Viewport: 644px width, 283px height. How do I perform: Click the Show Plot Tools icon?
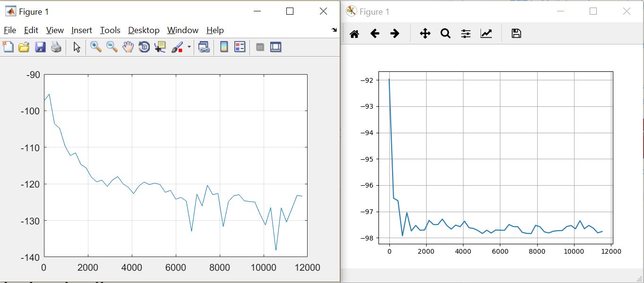[x=276, y=47]
